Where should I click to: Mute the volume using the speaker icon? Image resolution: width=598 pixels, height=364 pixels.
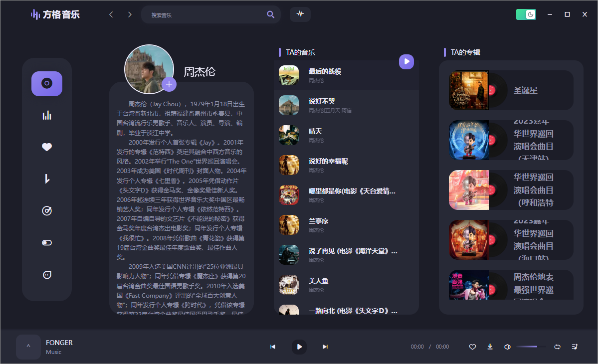coord(507,347)
